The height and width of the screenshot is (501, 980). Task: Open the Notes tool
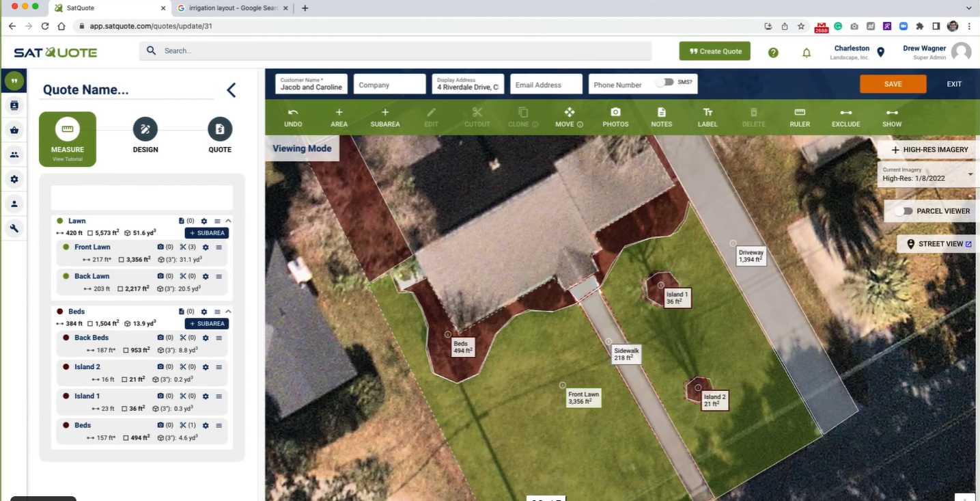661,117
